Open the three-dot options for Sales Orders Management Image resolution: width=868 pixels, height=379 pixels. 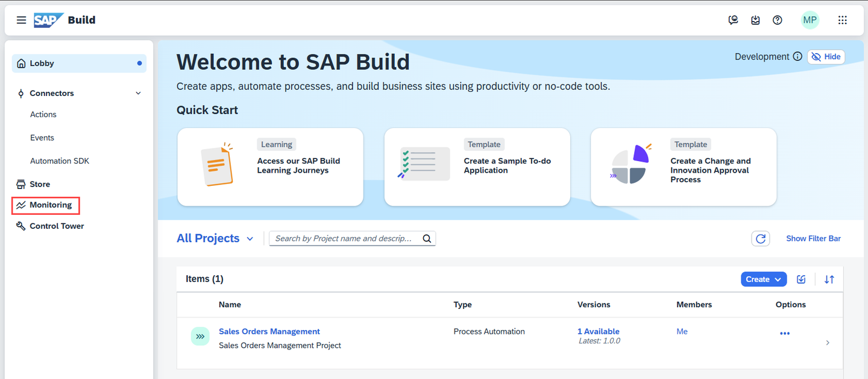785,333
